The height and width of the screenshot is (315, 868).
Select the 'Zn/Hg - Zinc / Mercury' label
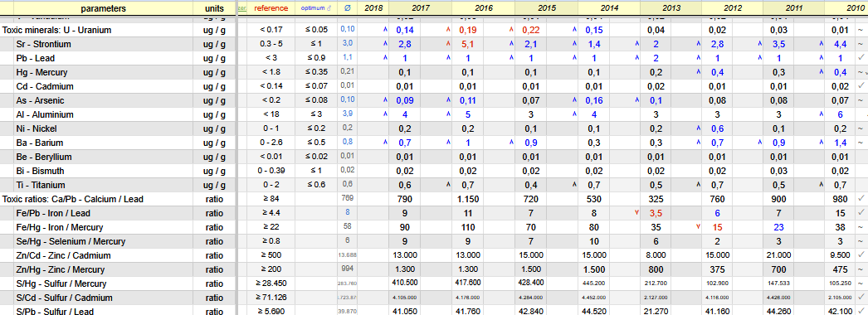pos(62,269)
